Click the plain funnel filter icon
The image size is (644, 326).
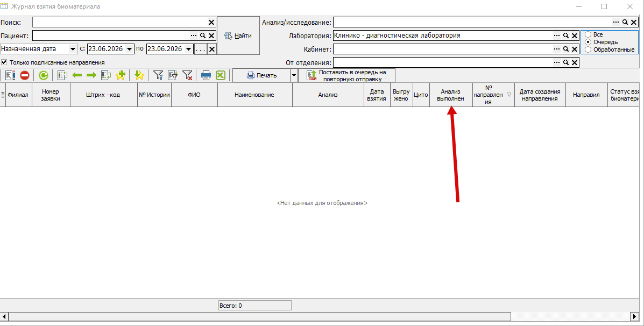pyautogui.click(x=158, y=75)
